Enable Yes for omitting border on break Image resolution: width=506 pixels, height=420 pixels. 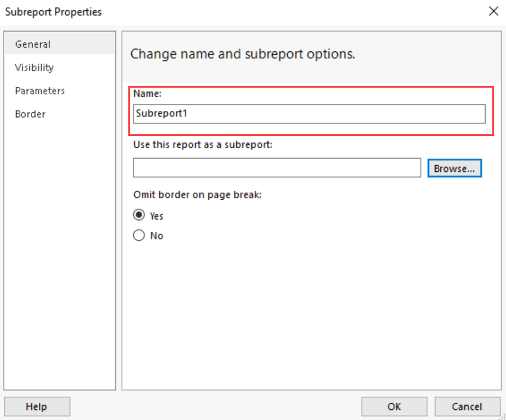(x=138, y=215)
